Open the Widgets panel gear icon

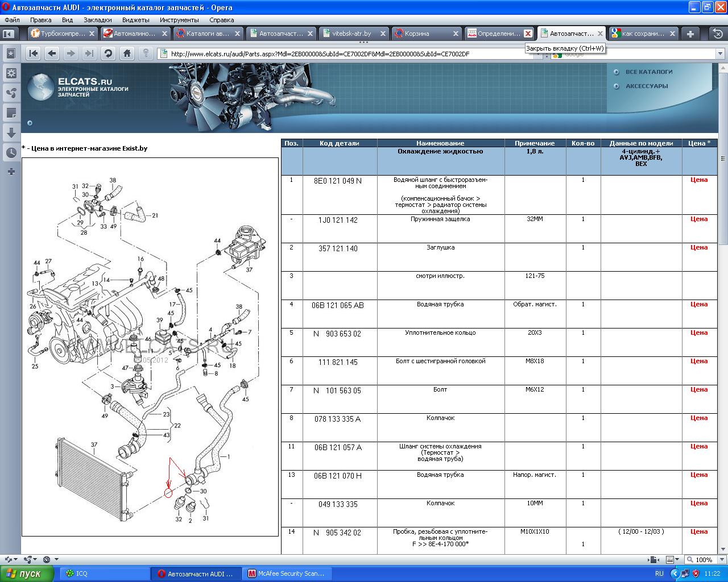[11, 73]
